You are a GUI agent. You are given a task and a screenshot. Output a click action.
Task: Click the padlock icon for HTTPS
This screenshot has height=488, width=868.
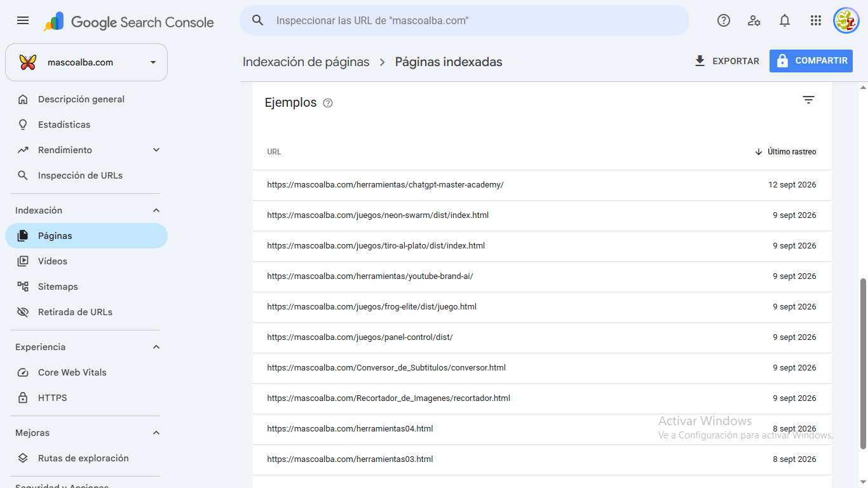coord(23,398)
